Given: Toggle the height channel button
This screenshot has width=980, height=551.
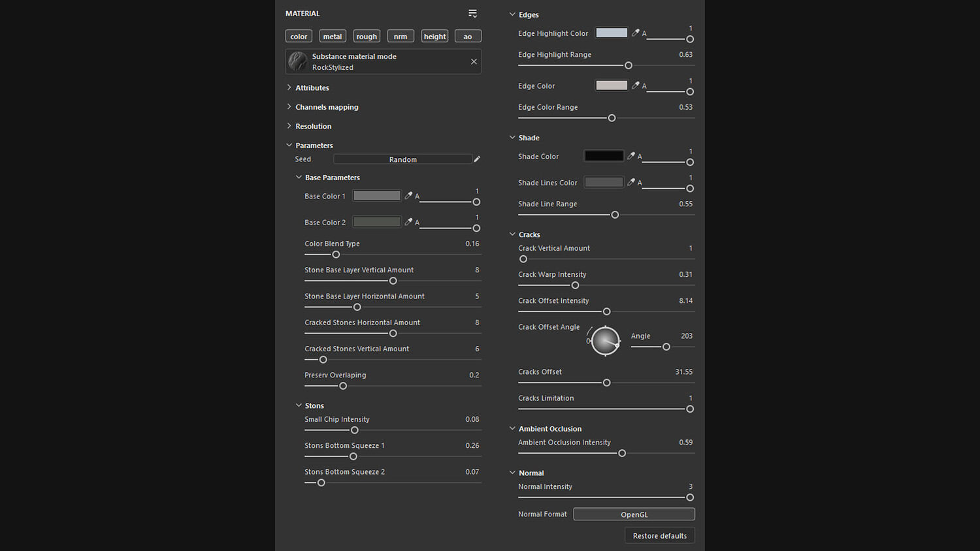Looking at the screenshot, I should coord(434,37).
